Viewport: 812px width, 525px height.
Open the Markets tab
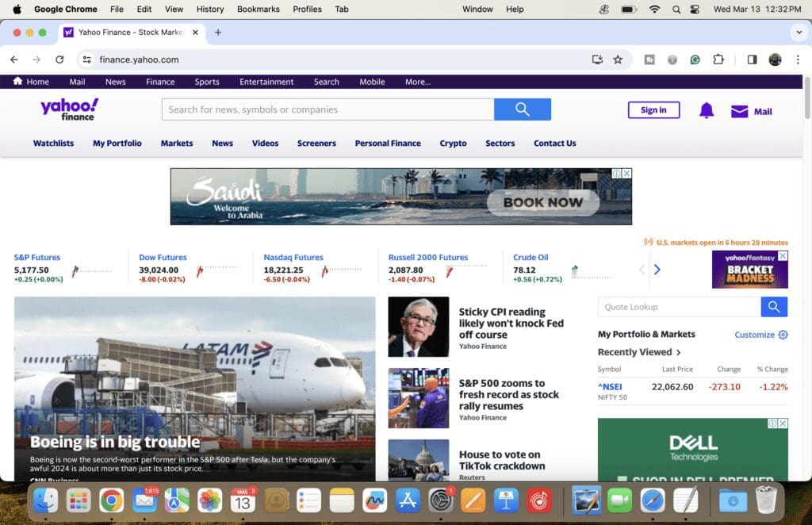[177, 144]
